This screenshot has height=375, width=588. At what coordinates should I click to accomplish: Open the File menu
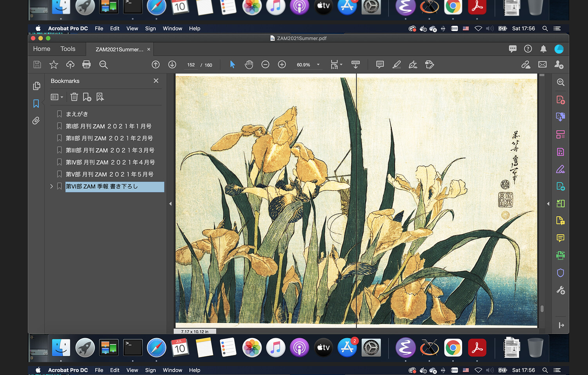click(x=99, y=29)
